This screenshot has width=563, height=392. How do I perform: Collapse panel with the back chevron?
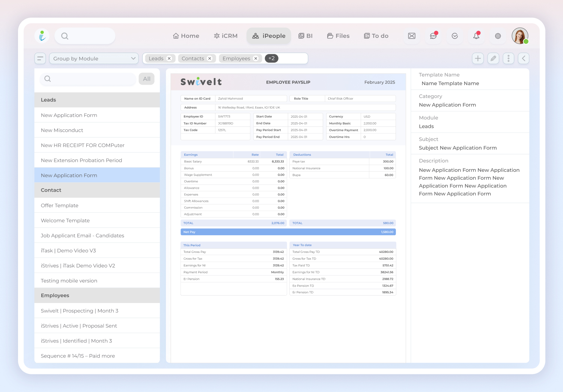pos(524,59)
